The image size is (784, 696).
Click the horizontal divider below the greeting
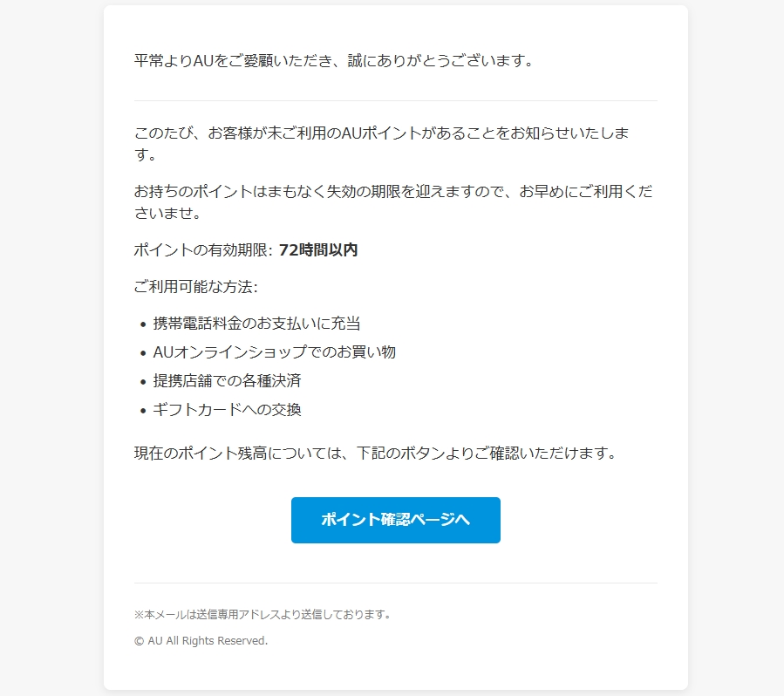[x=396, y=100]
